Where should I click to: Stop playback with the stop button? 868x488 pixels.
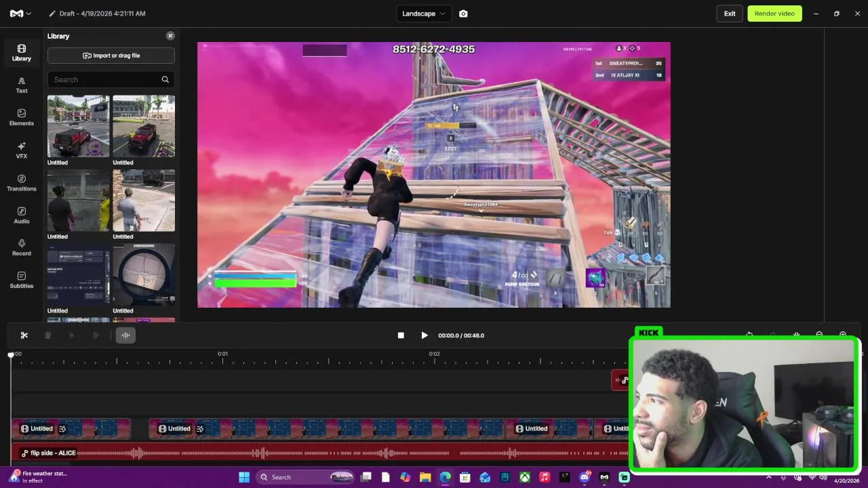tap(401, 335)
